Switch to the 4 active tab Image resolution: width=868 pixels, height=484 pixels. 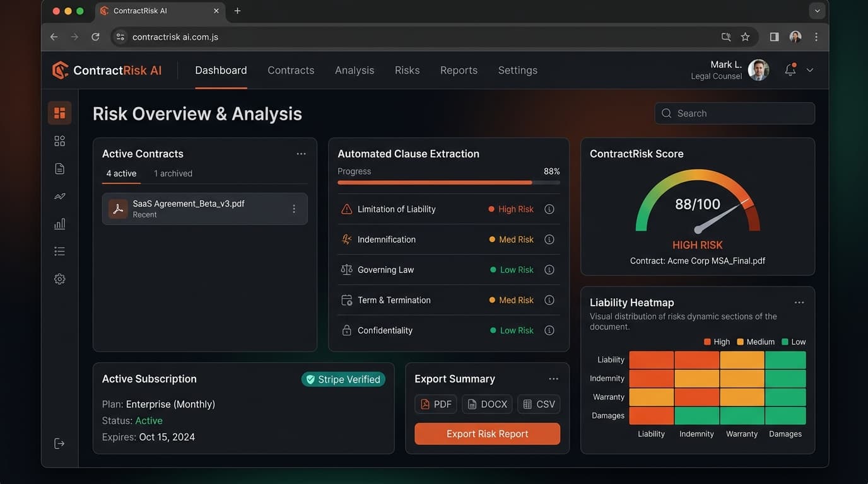pyautogui.click(x=121, y=173)
